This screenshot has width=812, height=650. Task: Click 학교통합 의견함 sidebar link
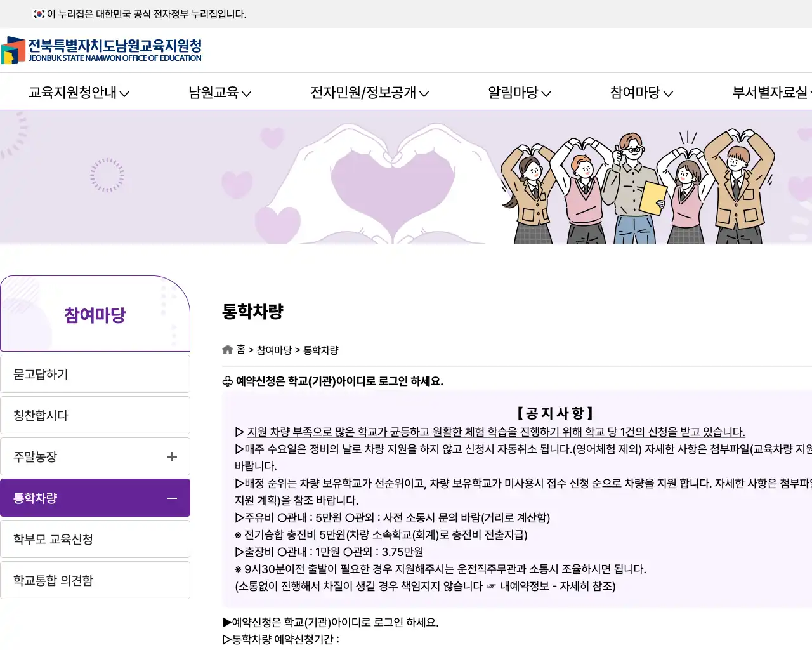(x=95, y=580)
